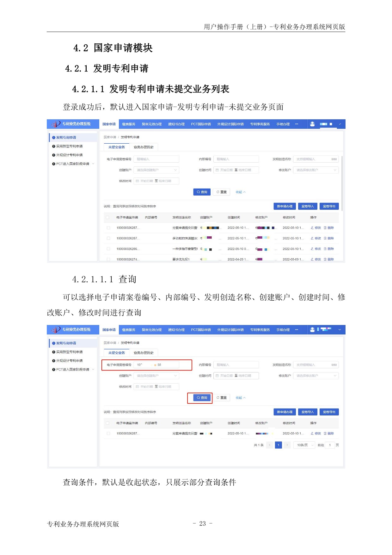Click the vertical scrollbar in the upper screenshot
The width and height of the screenshot is (392, 555).
pos(342,184)
